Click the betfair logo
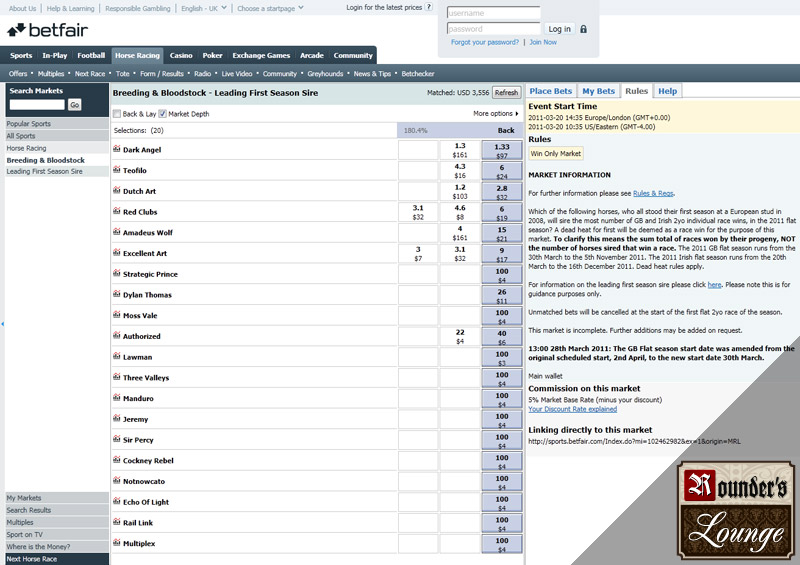This screenshot has width=800, height=565. pyautogui.click(x=47, y=30)
